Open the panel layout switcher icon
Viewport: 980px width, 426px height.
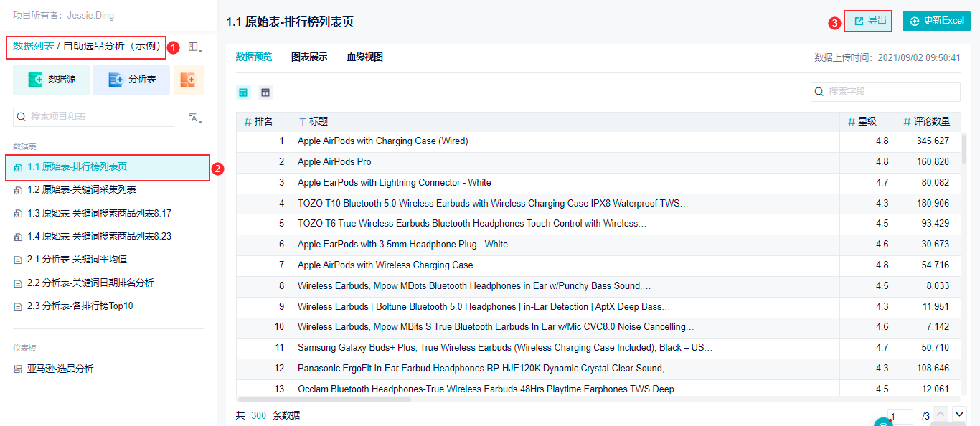coord(194,47)
